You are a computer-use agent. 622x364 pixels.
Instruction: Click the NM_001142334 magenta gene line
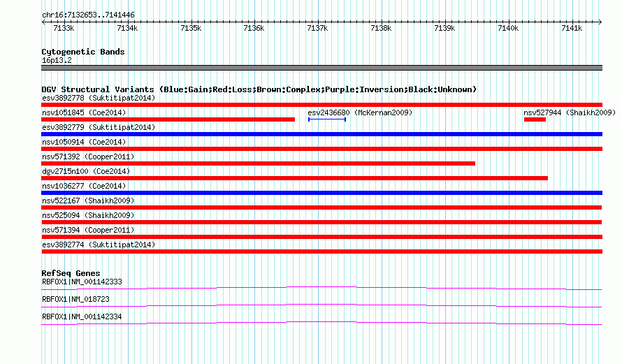click(x=321, y=323)
